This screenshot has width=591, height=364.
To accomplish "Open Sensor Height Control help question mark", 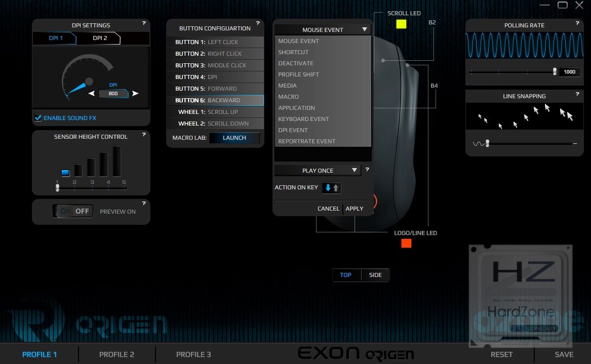I will pos(144,134).
